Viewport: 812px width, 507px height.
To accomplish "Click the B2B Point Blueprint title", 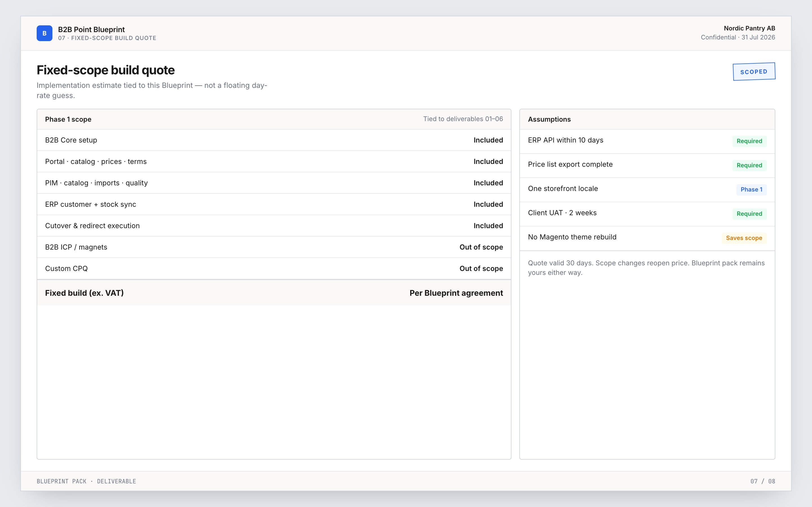I will coord(91,30).
